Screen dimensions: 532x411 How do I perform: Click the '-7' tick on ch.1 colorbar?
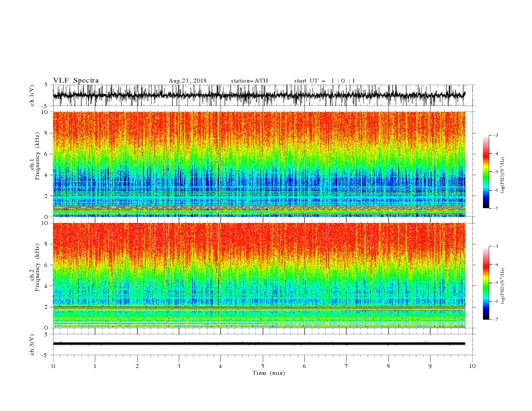click(495, 209)
